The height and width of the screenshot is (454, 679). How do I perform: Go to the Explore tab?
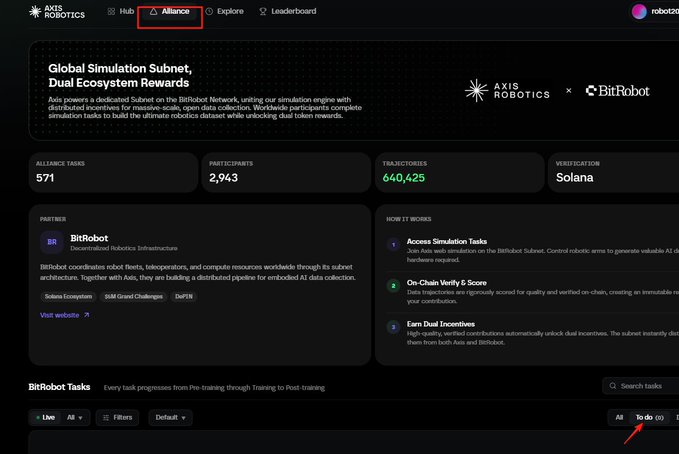point(224,11)
